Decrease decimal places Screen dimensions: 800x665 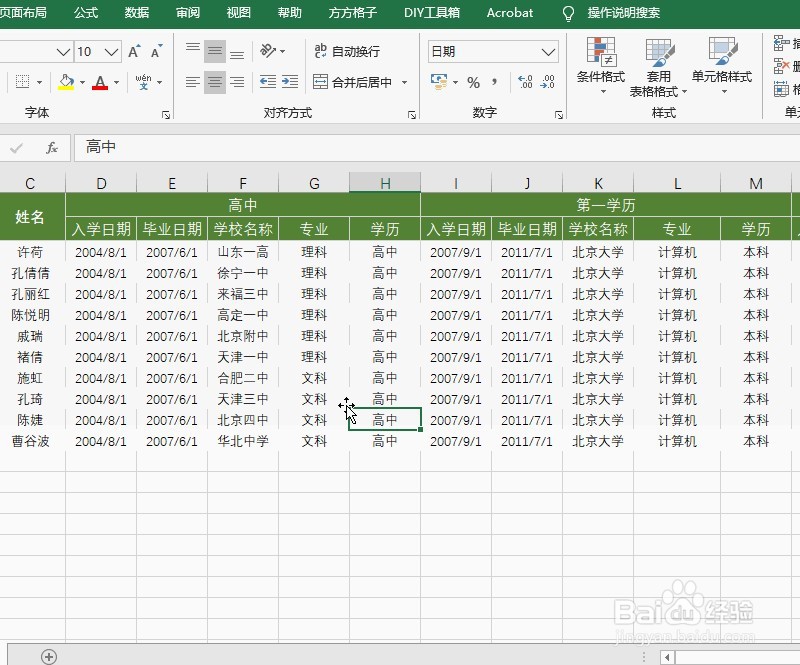[548, 83]
